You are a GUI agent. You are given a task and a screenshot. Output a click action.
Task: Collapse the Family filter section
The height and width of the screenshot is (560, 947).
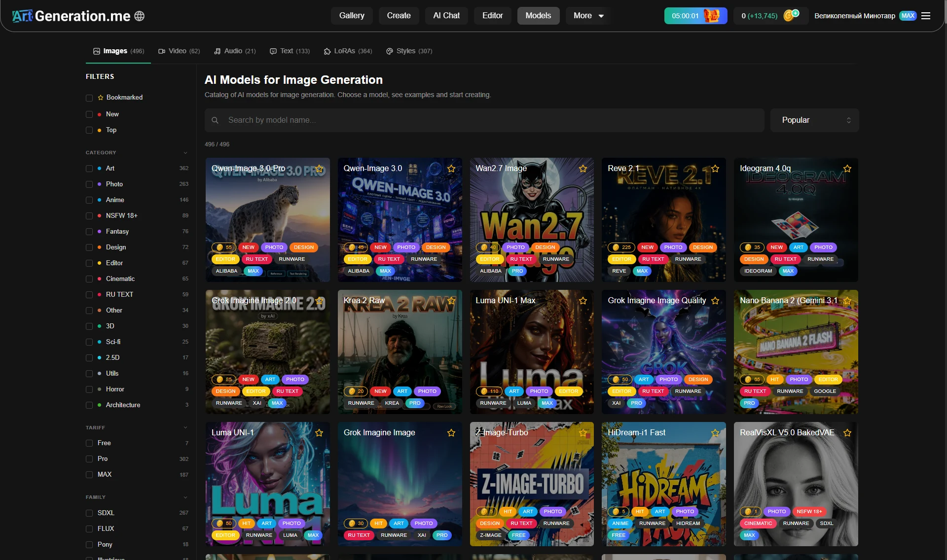coord(185,497)
